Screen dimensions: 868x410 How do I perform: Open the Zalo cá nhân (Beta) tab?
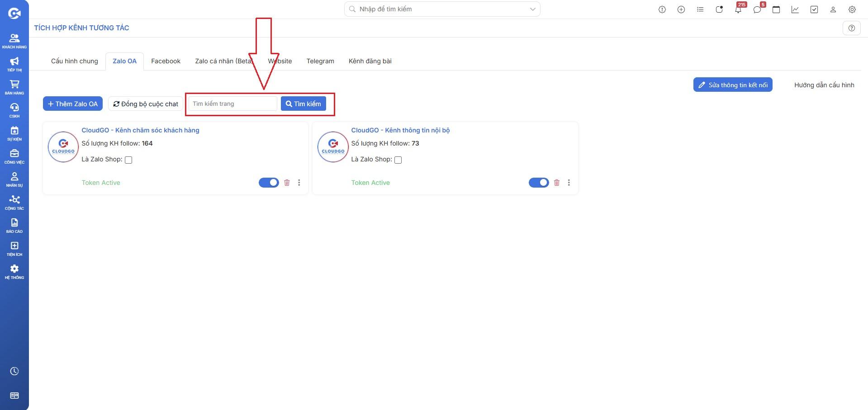click(224, 61)
